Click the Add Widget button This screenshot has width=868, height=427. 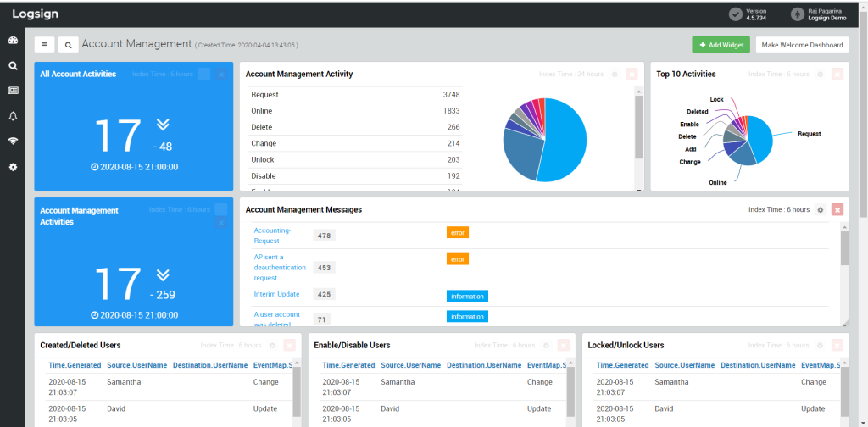point(721,45)
